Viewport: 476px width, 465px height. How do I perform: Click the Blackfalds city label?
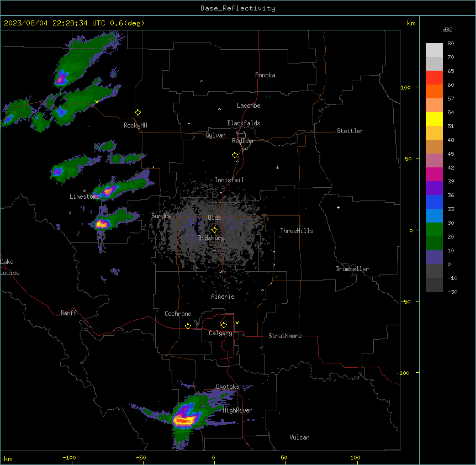click(x=244, y=123)
